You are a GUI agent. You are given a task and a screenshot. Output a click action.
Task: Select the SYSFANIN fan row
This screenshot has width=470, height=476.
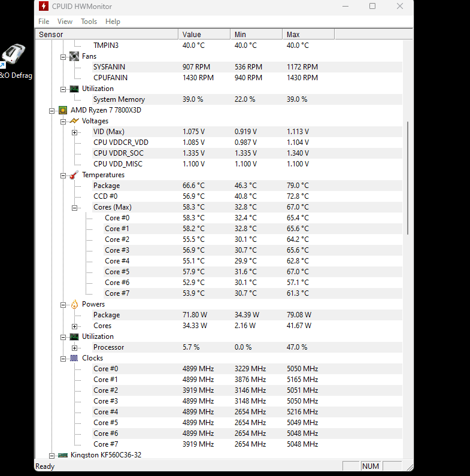click(x=247, y=67)
